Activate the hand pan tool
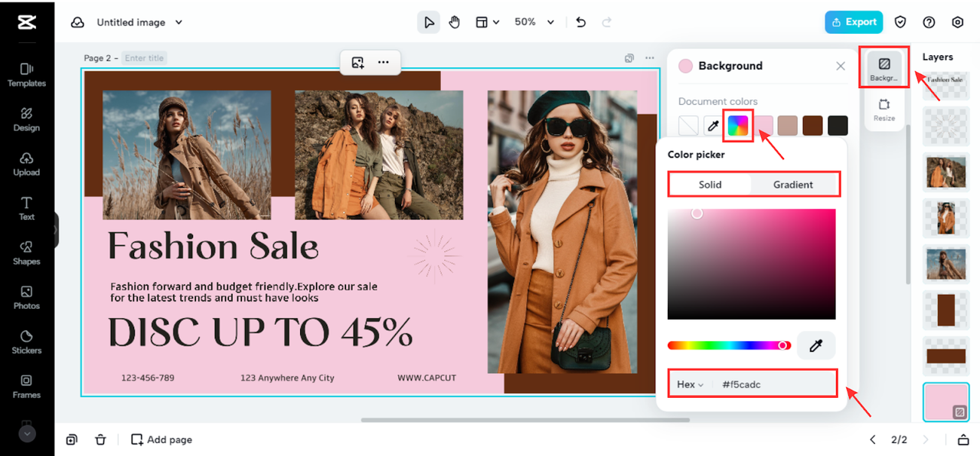The image size is (980, 456). [455, 22]
